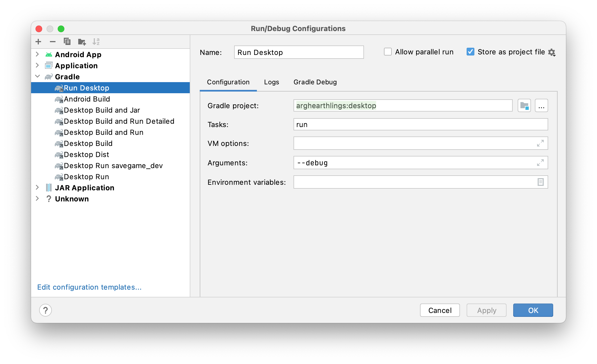The width and height of the screenshot is (597, 364).
Task: Select the Android Build configuration
Action: point(110,99)
